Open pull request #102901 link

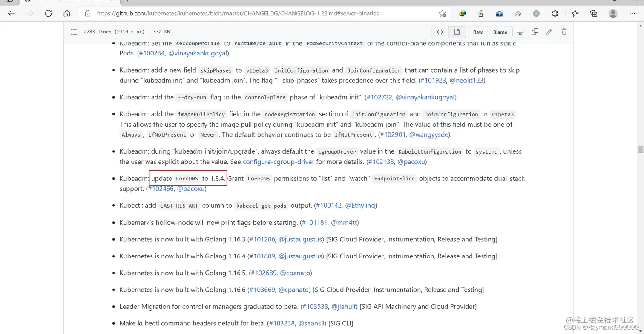[x=392, y=134]
